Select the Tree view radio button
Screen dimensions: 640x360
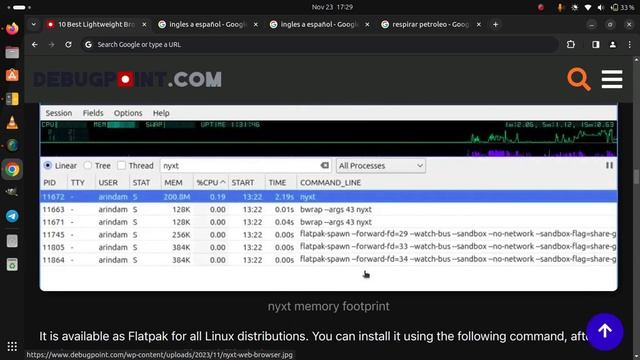[88, 165]
